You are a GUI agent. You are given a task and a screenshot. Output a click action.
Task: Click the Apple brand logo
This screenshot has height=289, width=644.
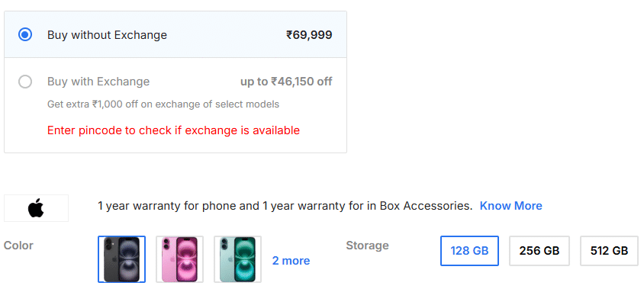point(36,207)
